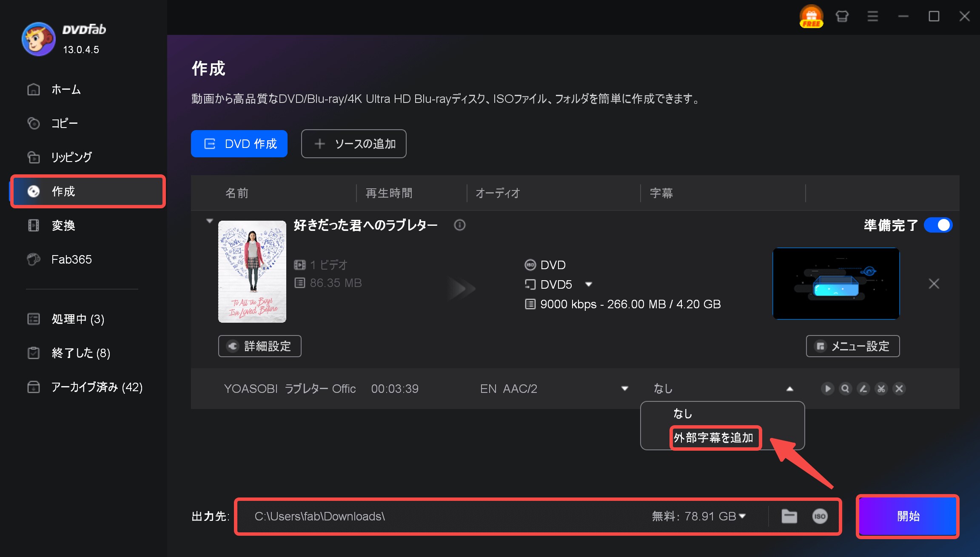Open the hamburger main menu

(872, 16)
